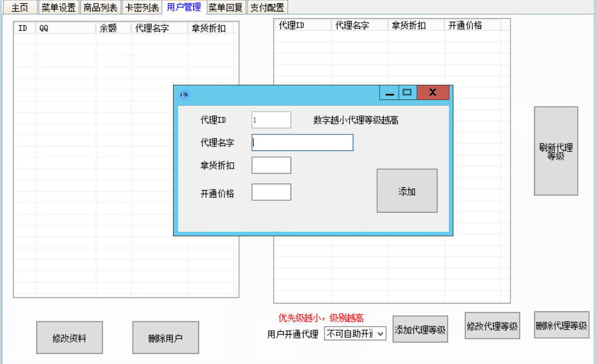
Task: Maximize the add agent dialog
Action: pos(408,93)
